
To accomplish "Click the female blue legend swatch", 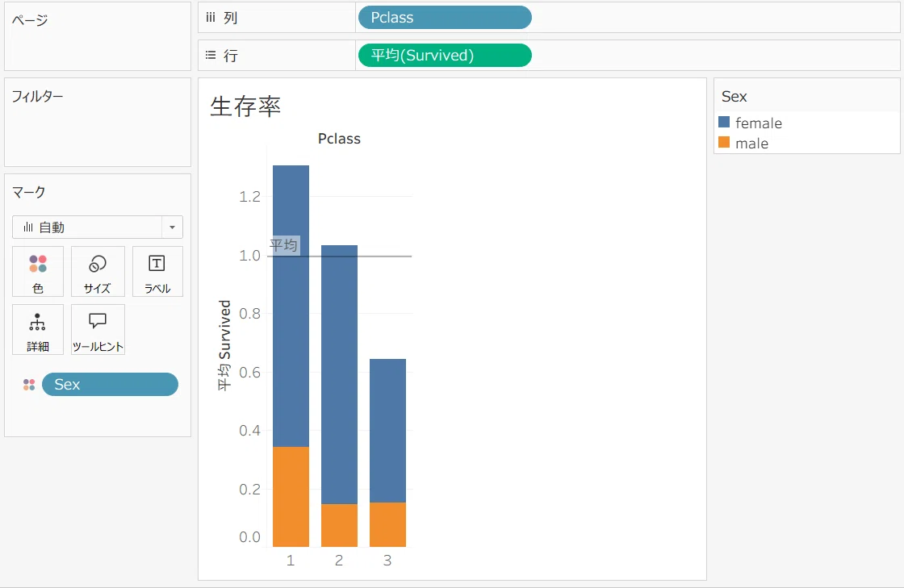I will click(x=724, y=122).
